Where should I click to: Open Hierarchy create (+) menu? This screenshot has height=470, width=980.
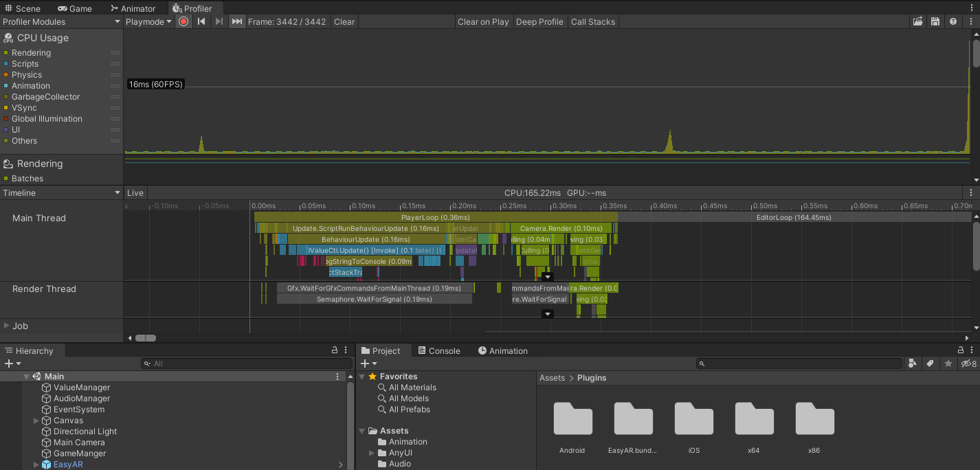[x=12, y=363]
